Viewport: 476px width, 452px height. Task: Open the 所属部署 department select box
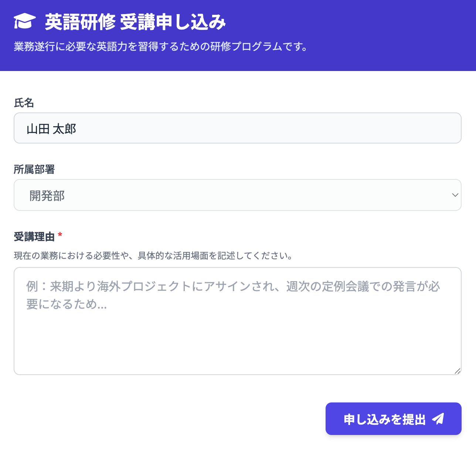point(237,195)
